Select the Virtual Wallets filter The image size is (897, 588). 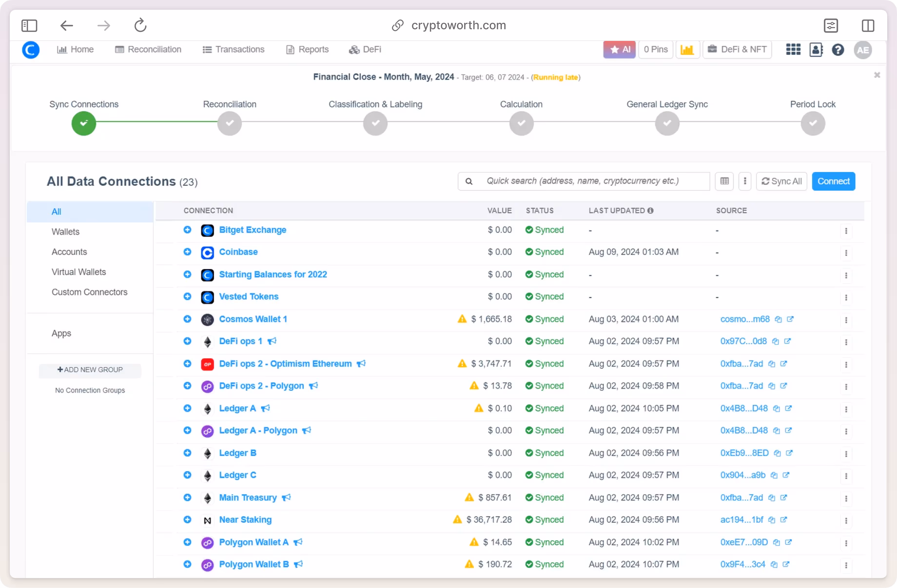[x=79, y=272]
